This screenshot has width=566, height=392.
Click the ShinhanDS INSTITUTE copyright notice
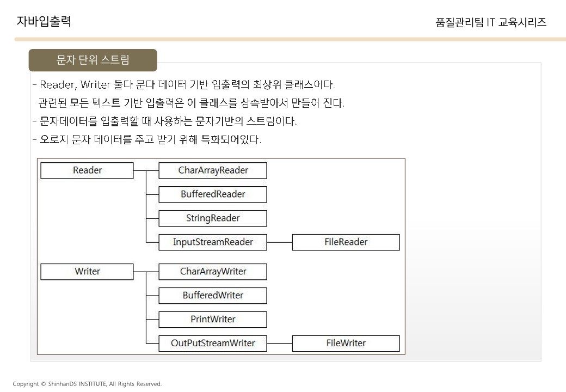[x=87, y=384]
